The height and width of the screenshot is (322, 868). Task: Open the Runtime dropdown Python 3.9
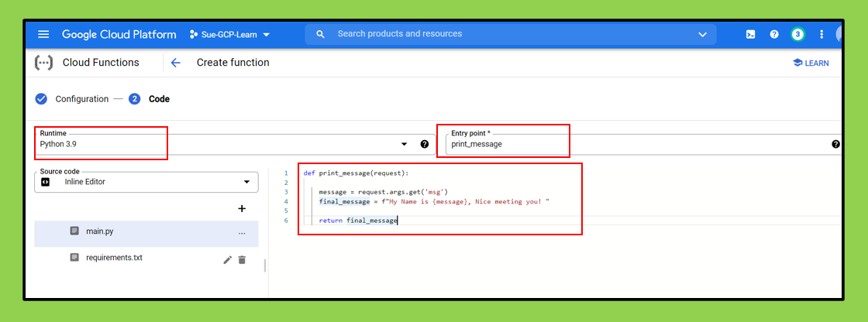[234, 144]
